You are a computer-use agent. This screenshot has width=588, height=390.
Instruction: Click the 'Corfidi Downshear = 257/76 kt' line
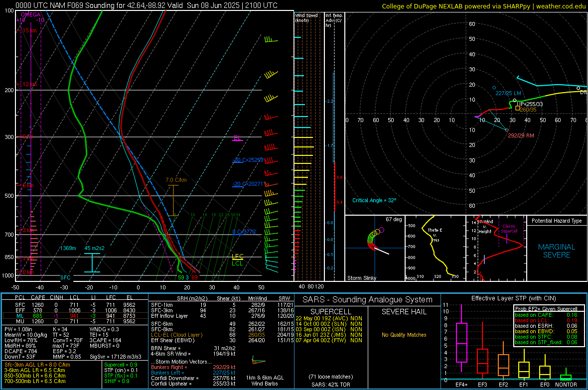(x=193, y=379)
